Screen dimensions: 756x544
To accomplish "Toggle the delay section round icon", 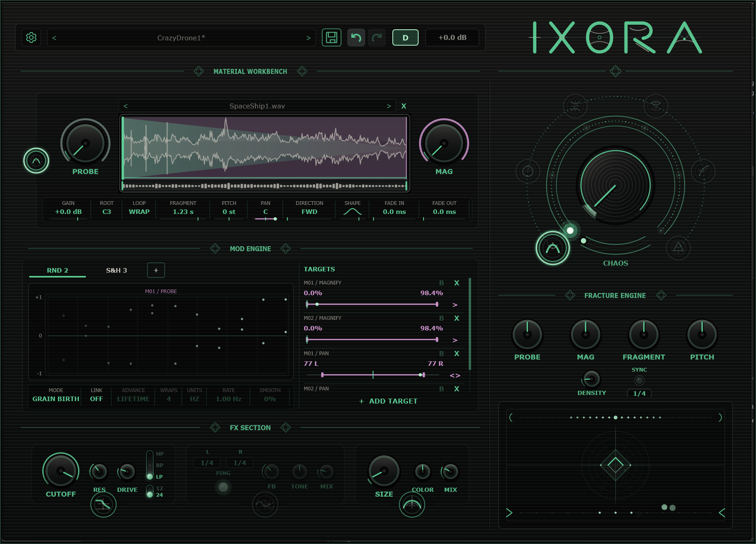I will [265, 504].
